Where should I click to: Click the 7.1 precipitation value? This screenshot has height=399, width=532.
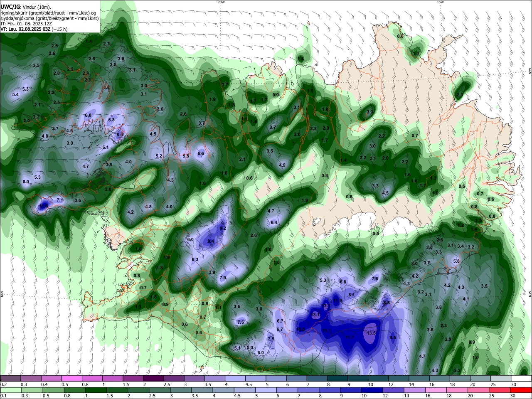pos(60,200)
